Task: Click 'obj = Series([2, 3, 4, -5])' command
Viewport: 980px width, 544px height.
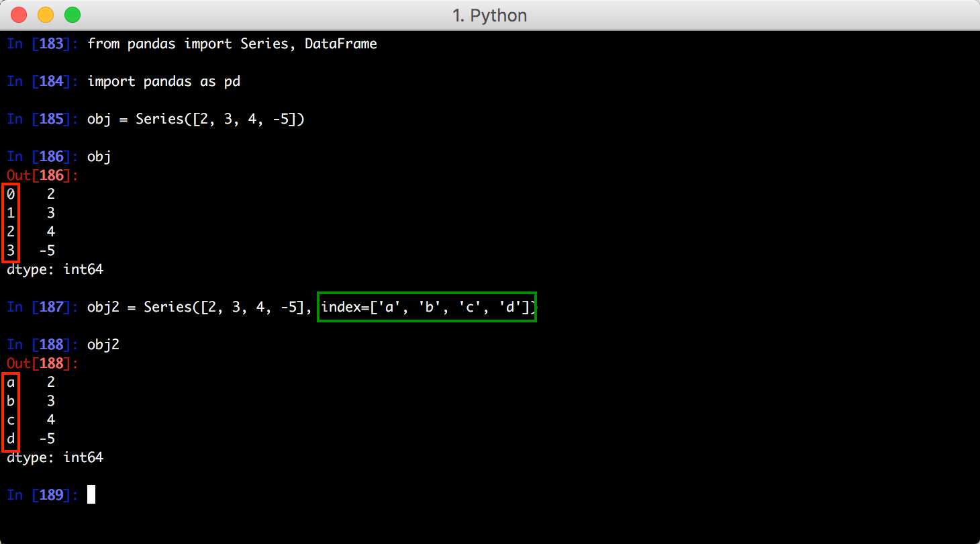Action: (x=196, y=120)
